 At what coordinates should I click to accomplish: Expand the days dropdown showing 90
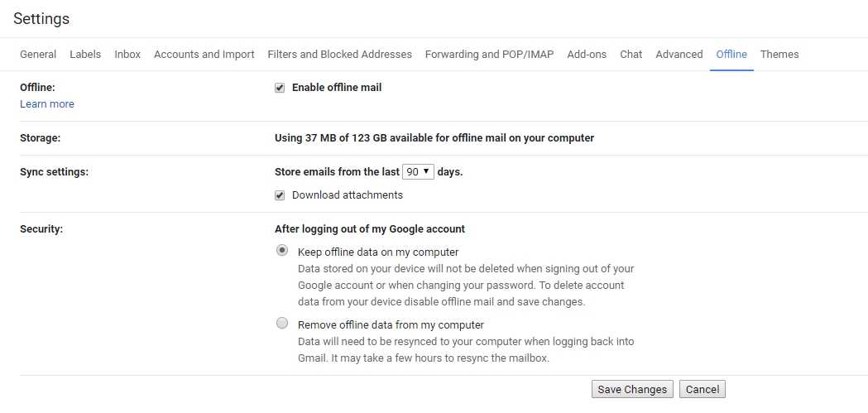418,172
